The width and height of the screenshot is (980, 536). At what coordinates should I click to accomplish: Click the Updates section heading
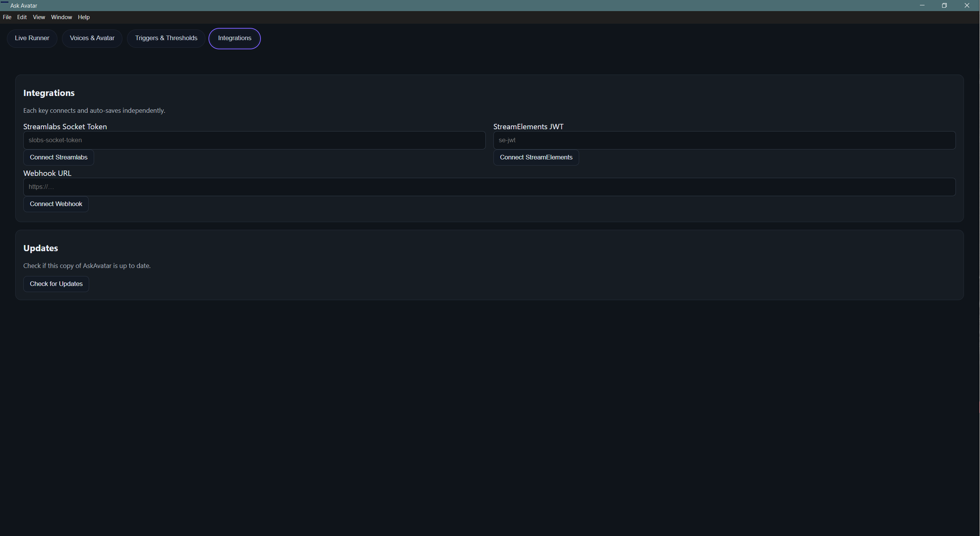click(40, 248)
